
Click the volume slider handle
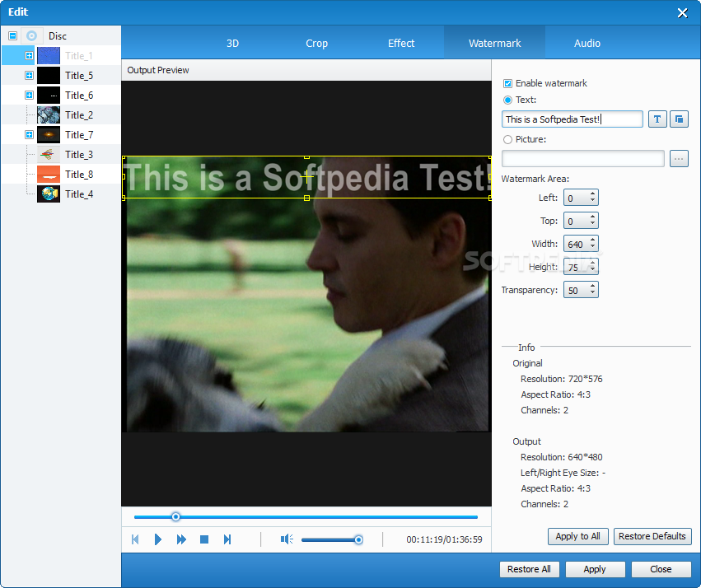(358, 539)
